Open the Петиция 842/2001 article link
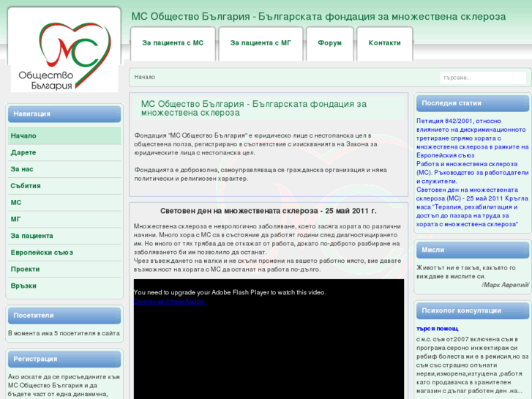The image size is (532, 399). point(472,138)
